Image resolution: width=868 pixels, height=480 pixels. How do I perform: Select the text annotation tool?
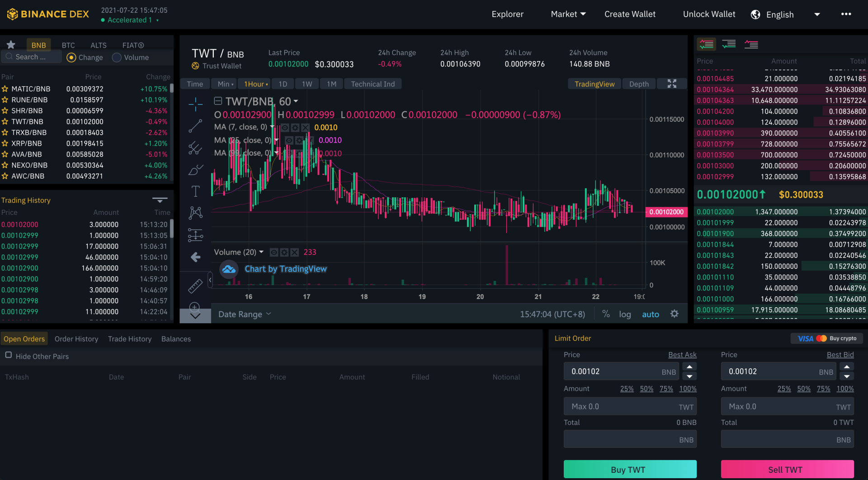pyautogui.click(x=195, y=191)
